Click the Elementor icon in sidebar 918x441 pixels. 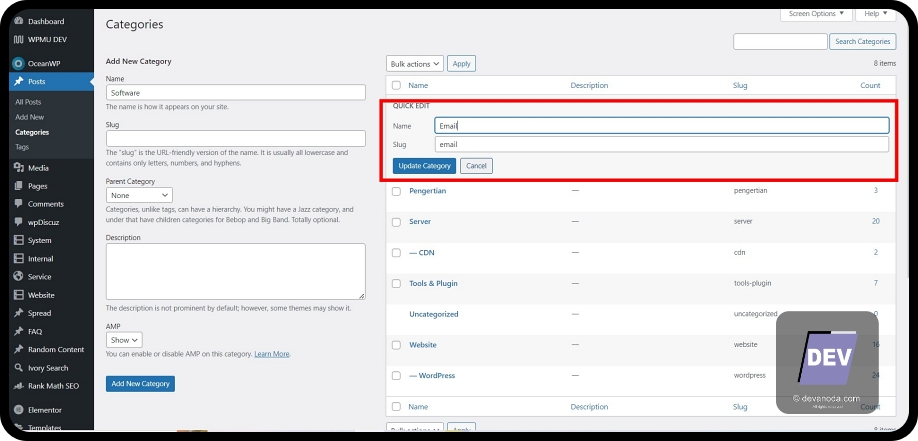(x=18, y=410)
